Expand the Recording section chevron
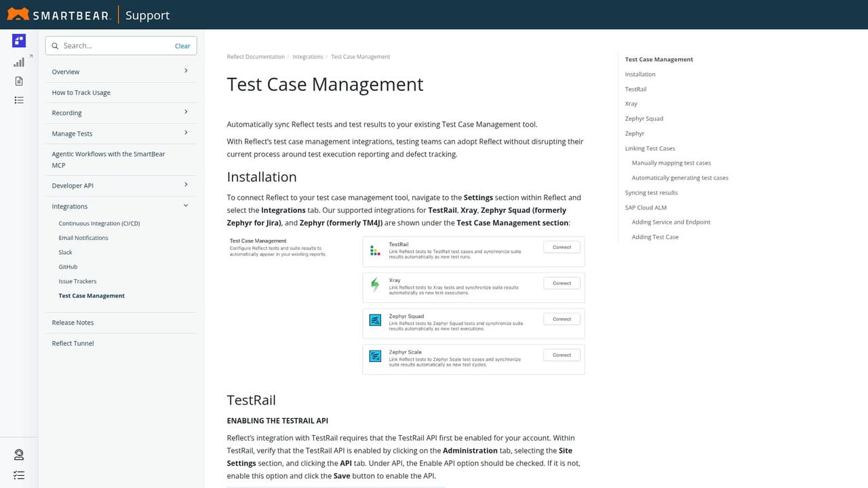Viewport: 868px width, 488px height. coord(186,112)
